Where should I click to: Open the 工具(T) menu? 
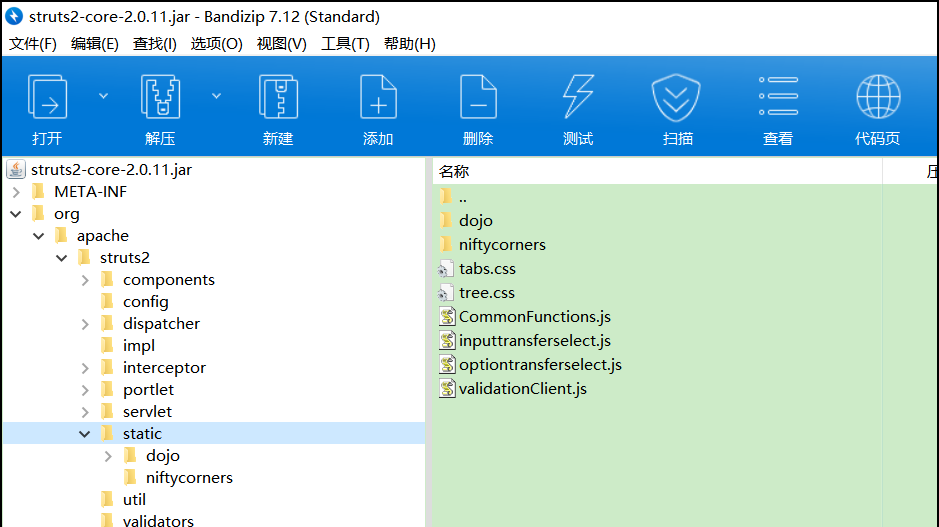[x=345, y=44]
